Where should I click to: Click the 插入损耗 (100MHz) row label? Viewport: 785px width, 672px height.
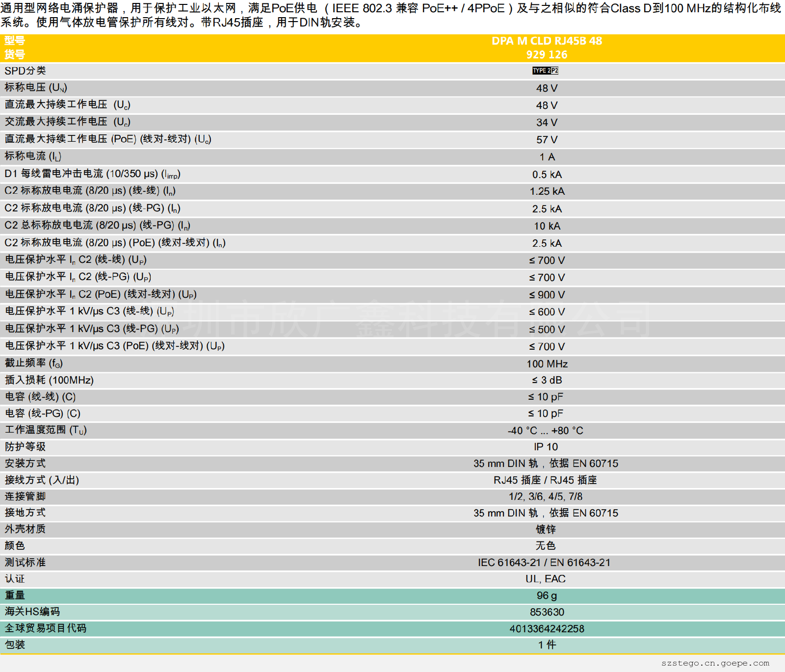click(x=49, y=380)
